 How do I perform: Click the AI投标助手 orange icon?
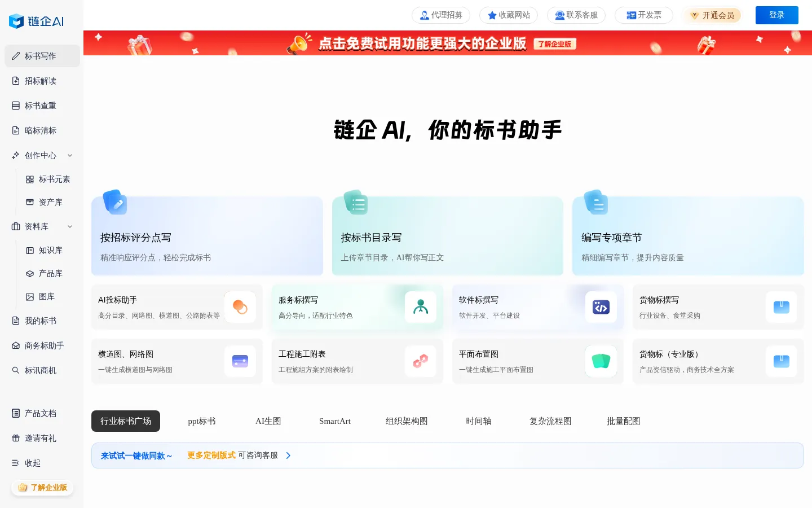click(240, 307)
